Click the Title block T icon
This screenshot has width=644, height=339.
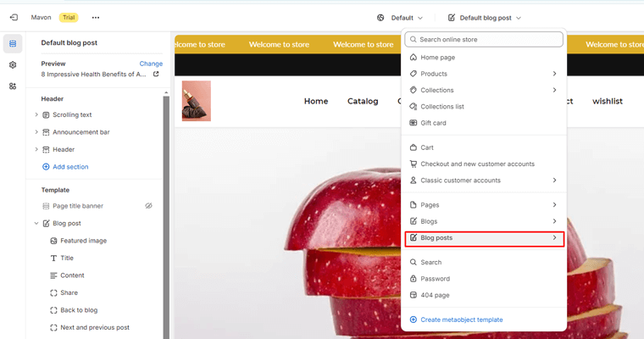(x=53, y=258)
